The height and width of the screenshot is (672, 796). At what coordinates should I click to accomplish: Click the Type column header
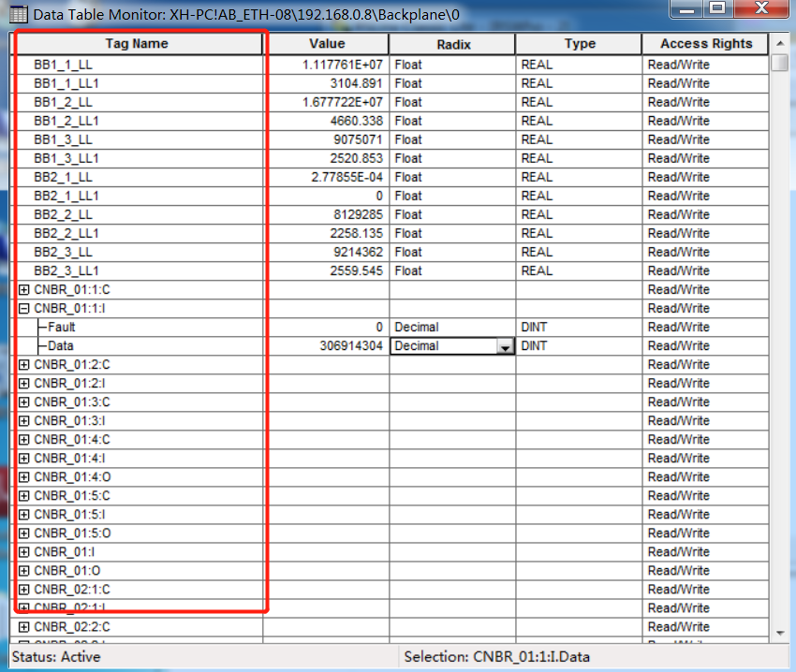[x=579, y=44]
